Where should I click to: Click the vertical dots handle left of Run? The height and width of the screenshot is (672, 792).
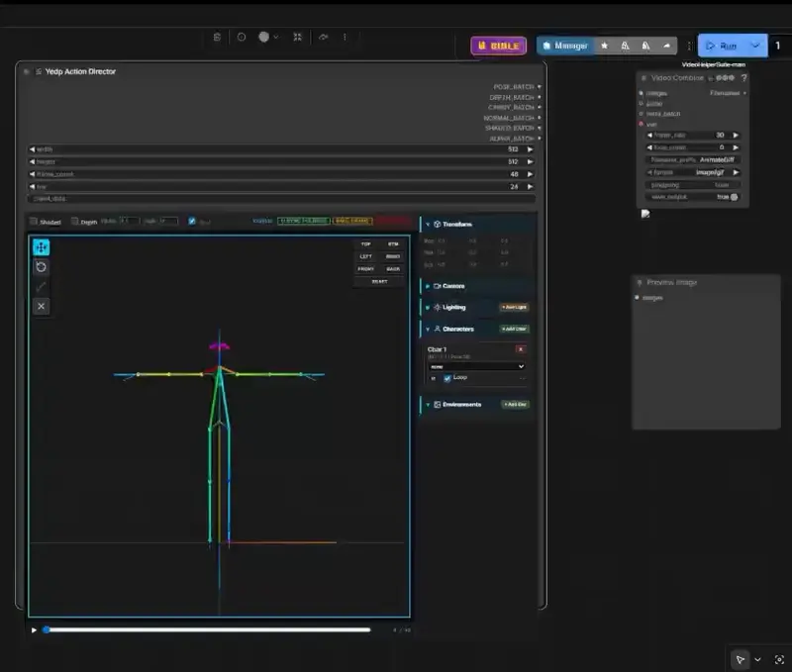click(x=689, y=46)
